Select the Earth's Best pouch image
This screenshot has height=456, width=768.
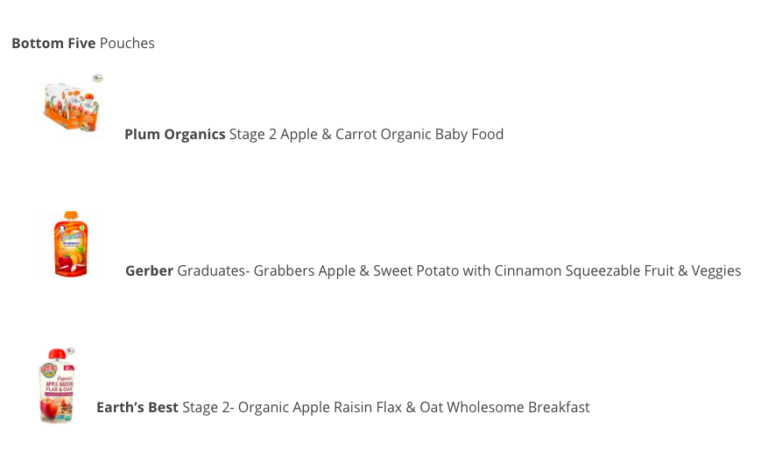57,385
